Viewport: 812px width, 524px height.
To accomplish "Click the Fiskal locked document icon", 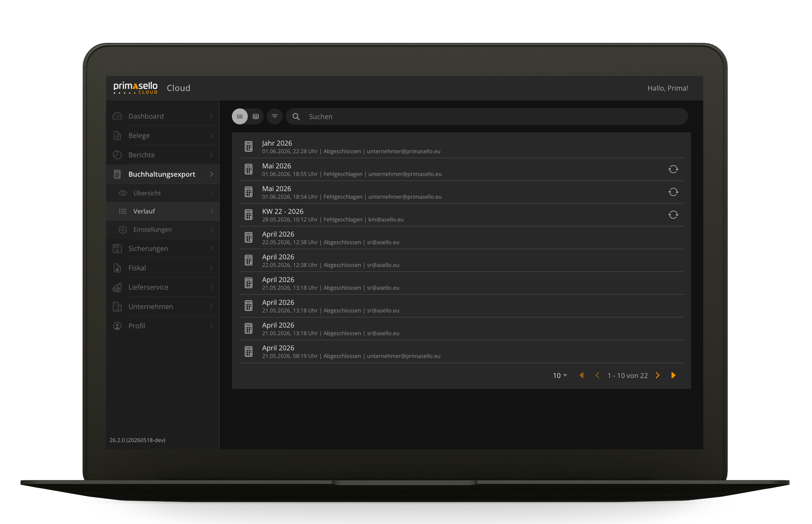I will click(x=117, y=268).
